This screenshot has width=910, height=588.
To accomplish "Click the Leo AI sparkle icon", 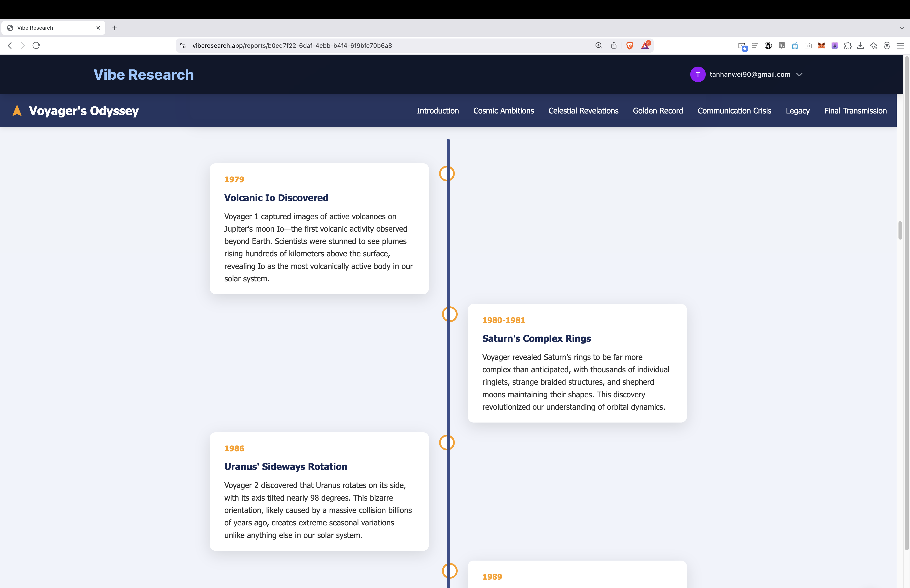I will click(874, 46).
